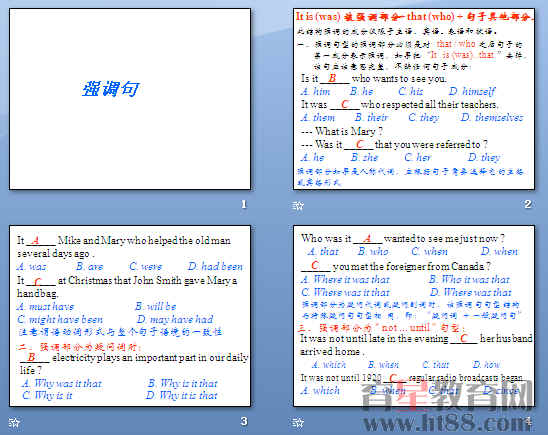This screenshot has width=548, height=435.
Task: Click the slide number 1 label
Action: coord(244,204)
